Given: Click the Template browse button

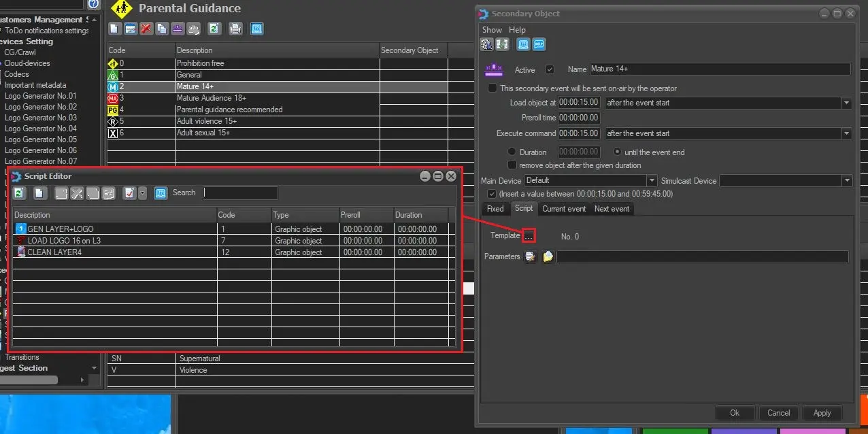Looking at the screenshot, I should (529, 236).
